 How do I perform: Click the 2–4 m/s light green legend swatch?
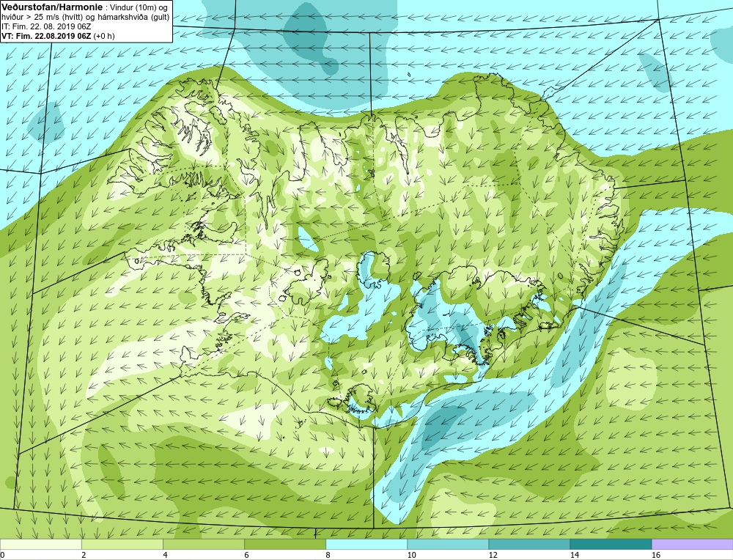pos(122,544)
